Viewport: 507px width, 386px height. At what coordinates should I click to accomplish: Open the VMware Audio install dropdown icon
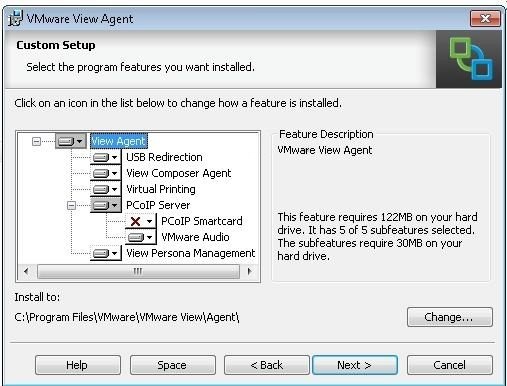click(x=140, y=237)
